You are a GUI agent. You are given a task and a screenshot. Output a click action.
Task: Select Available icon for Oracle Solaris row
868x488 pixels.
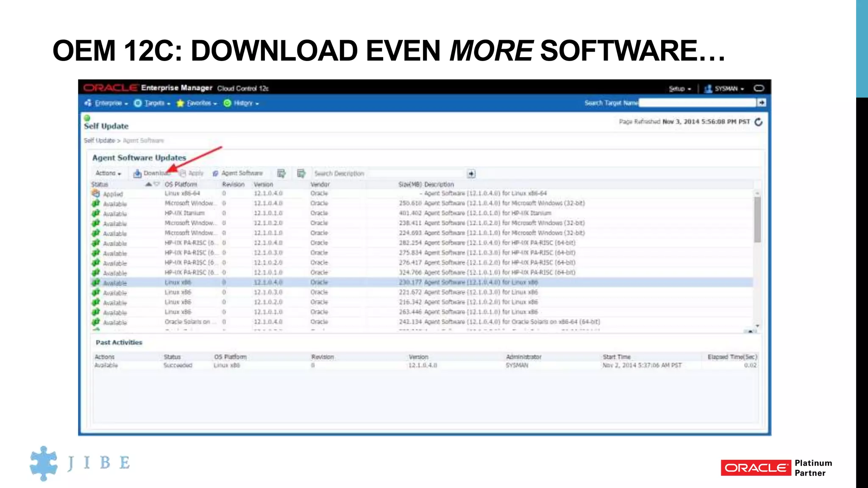pos(96,322)
